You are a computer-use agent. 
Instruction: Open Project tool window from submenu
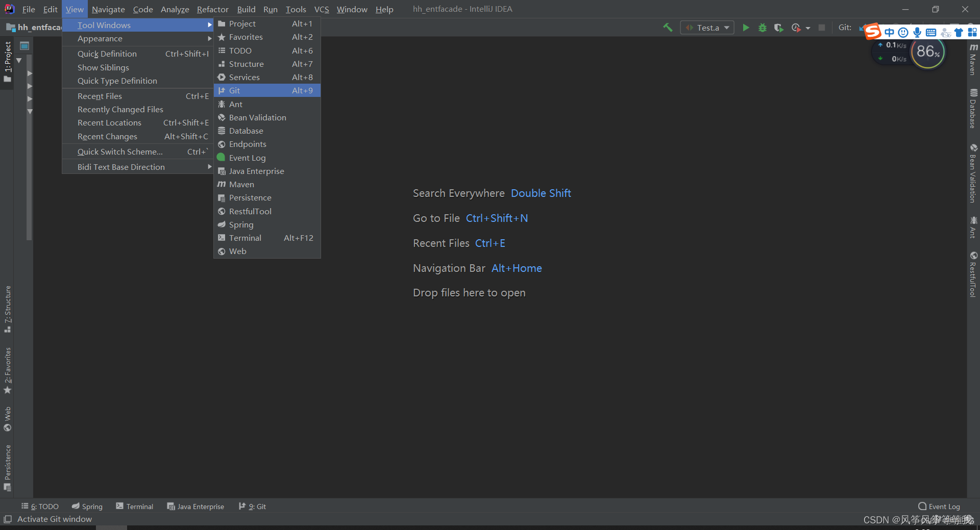(x=267, y=23)
